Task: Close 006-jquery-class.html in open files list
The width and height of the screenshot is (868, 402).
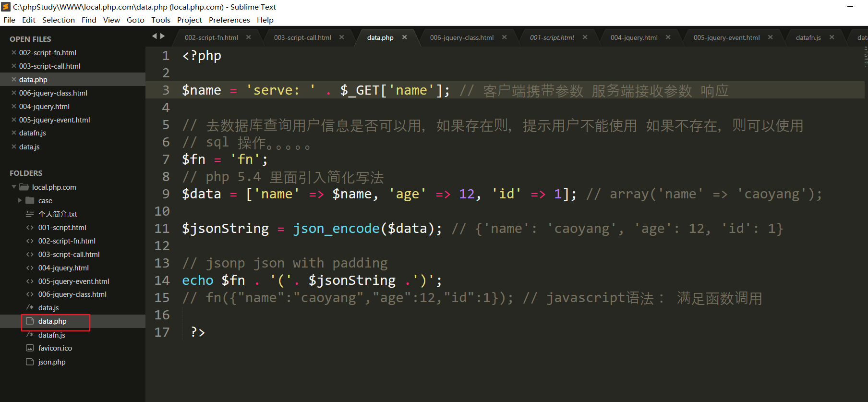Action: tap(14, 93)
